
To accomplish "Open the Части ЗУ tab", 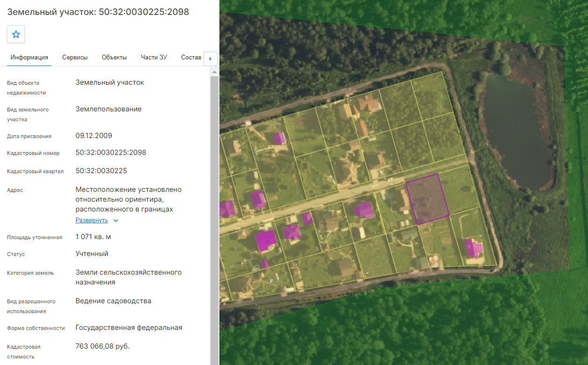I will [x=154, y=58].
